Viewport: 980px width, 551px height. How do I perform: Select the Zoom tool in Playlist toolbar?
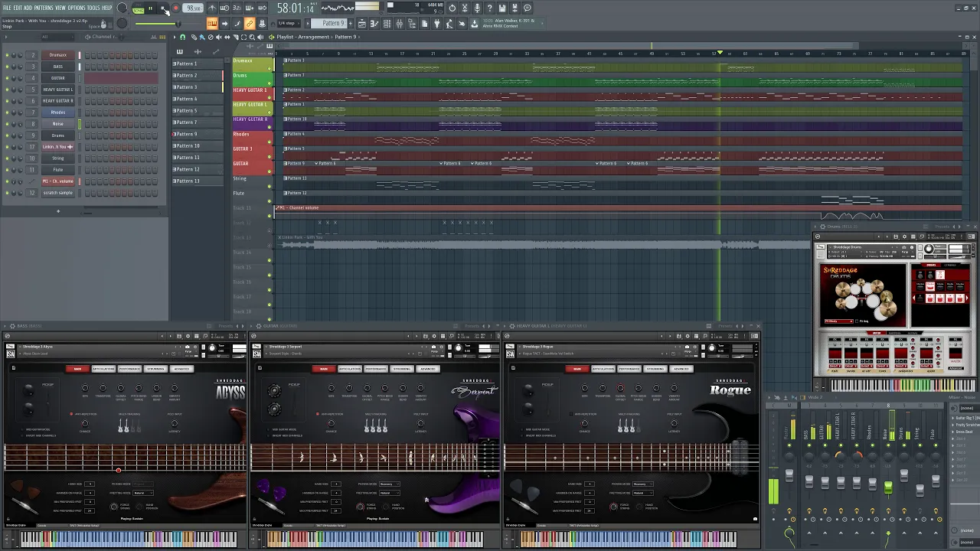click(x=252, y=37)
